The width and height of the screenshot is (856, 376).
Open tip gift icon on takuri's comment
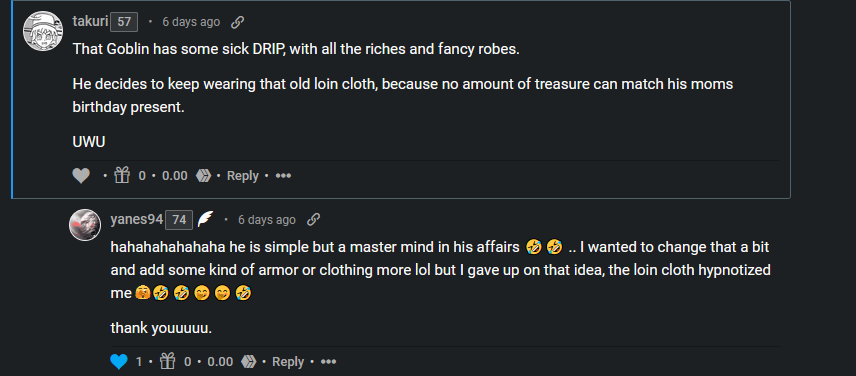[122, 175]
